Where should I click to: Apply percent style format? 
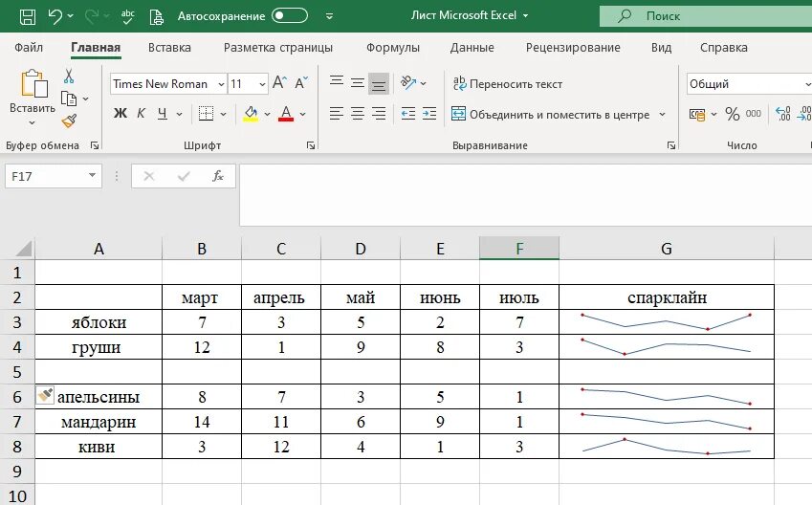point(733,114)
